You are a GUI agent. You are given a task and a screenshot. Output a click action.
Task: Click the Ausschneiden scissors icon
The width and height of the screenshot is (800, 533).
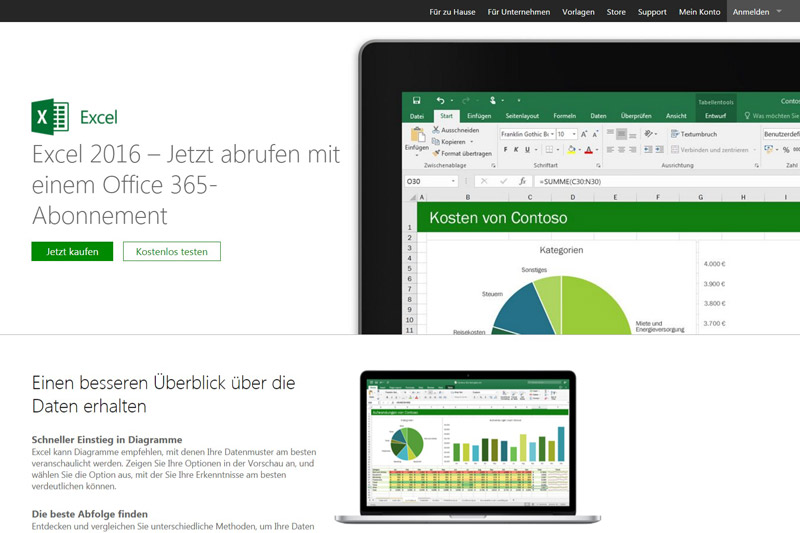436,130
